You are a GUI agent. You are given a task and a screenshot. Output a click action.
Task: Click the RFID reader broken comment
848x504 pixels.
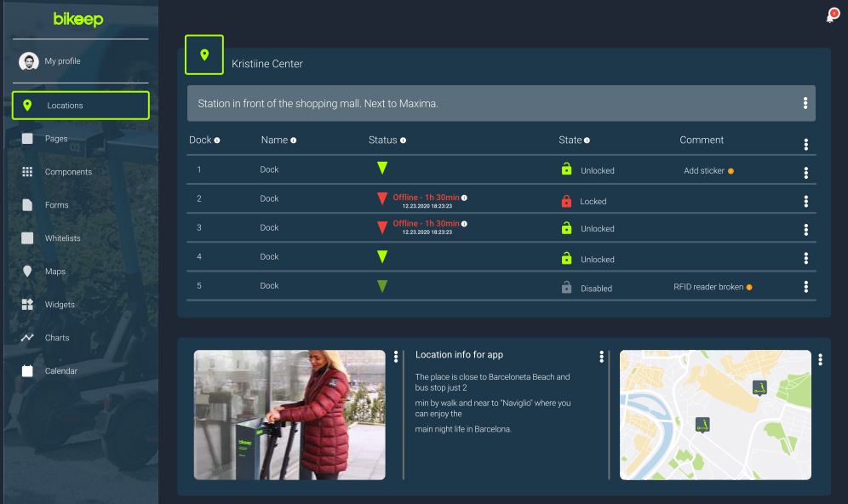click(708, 287)
